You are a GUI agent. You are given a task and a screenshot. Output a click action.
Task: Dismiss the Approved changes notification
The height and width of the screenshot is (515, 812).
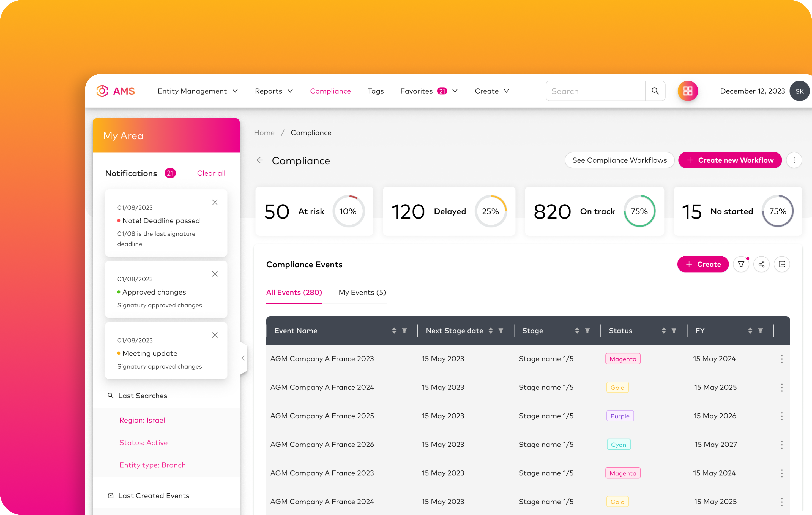(215, 274)
